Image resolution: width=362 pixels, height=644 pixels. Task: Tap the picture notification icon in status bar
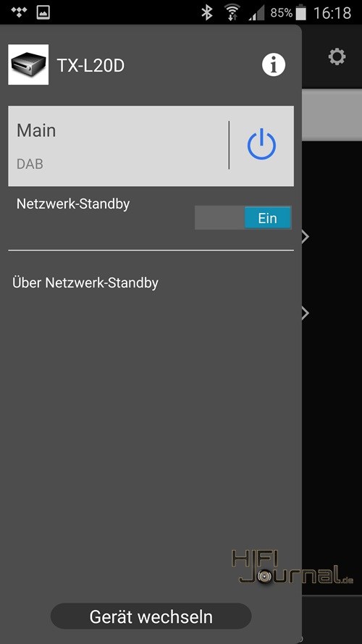click(43, 12)
